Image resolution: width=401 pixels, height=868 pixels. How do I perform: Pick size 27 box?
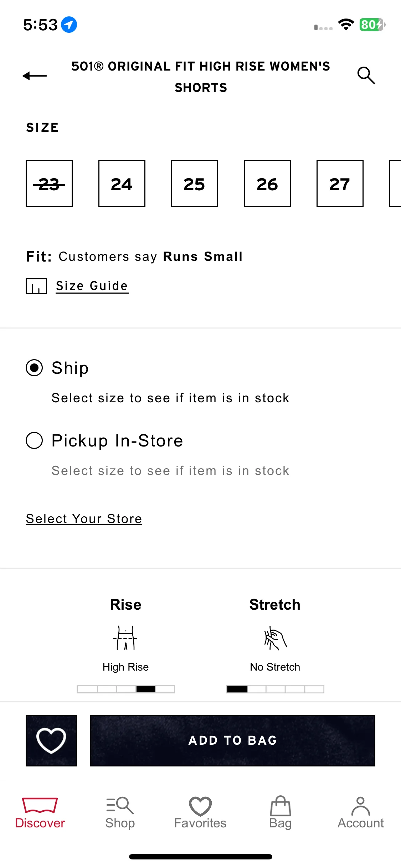(x=340, y=184)
